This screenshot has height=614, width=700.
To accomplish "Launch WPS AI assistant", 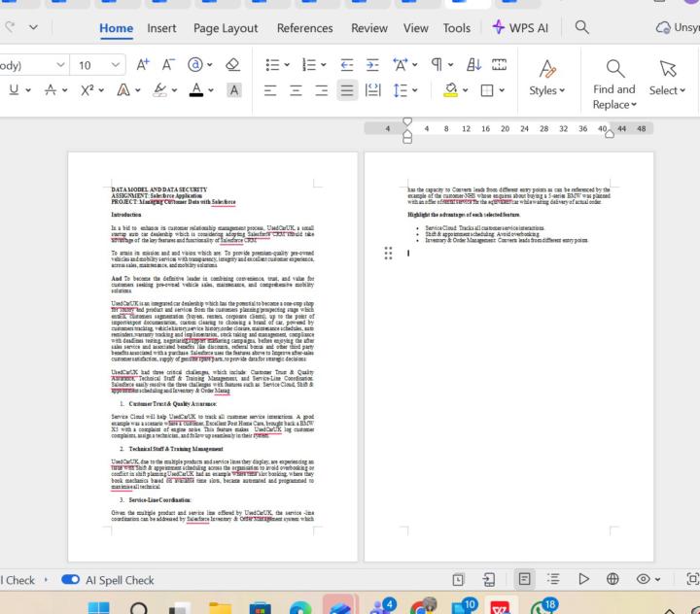I will [x=520, y=27].
